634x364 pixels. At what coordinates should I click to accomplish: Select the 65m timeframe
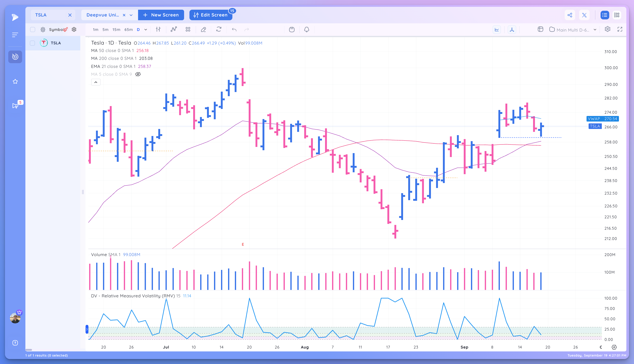(128, 30)
